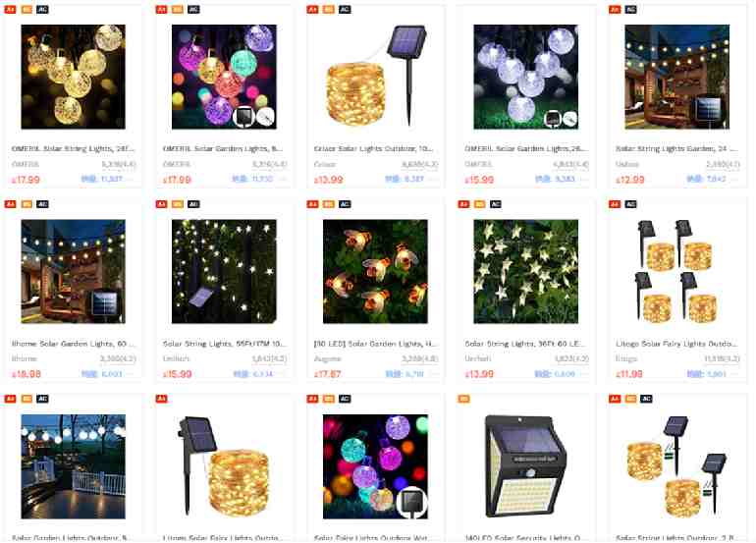Click lone orange badge above Solar Security Lights

[x=463, y=399]
